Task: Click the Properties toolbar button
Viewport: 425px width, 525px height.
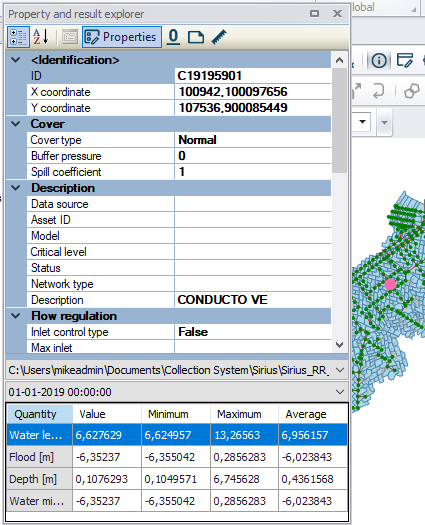Action: 122,37
